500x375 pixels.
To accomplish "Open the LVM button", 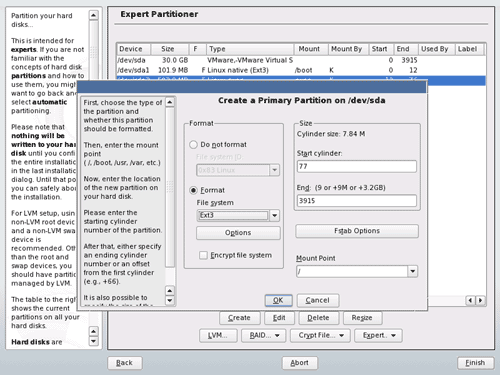I will 218,335.
